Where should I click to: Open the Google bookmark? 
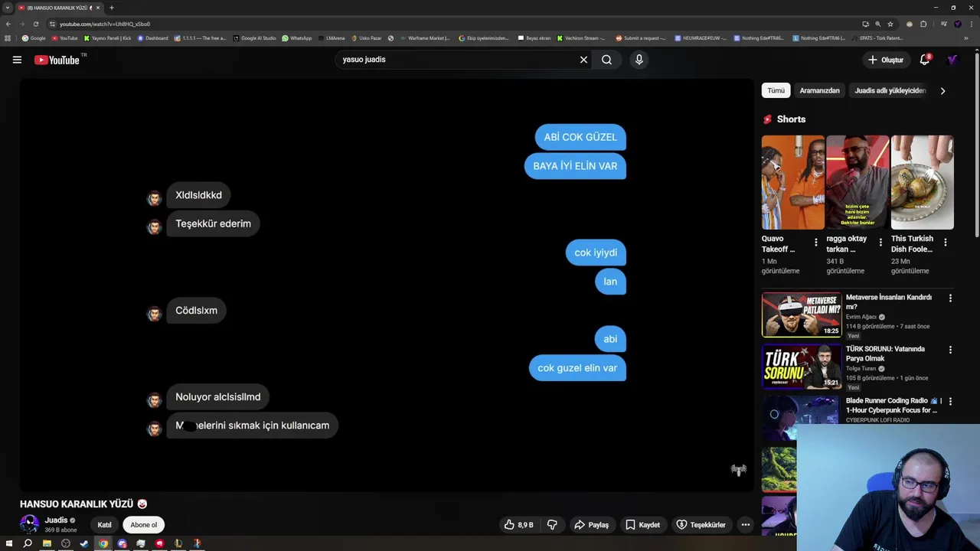pyautogui.click(x=34, y=37)
